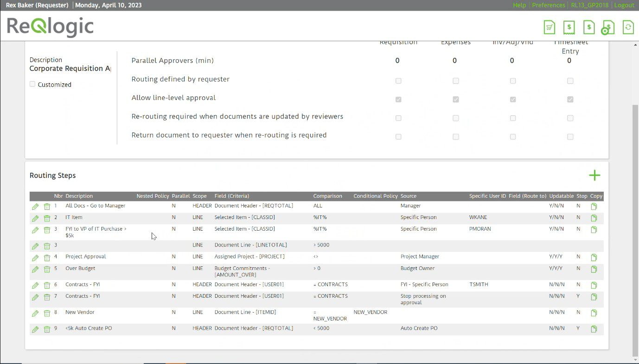Click the sync document icon in toolbar
639x364 pixels.
[x=628, y=27]
